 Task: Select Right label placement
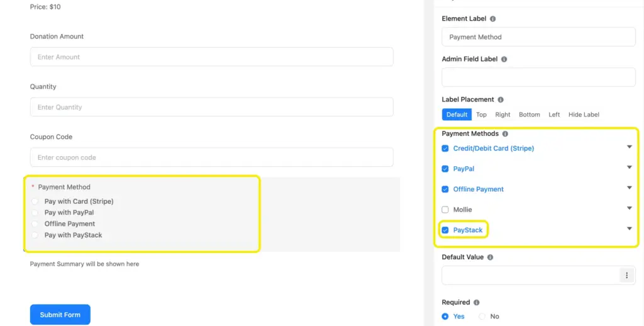tap(502, 115)
